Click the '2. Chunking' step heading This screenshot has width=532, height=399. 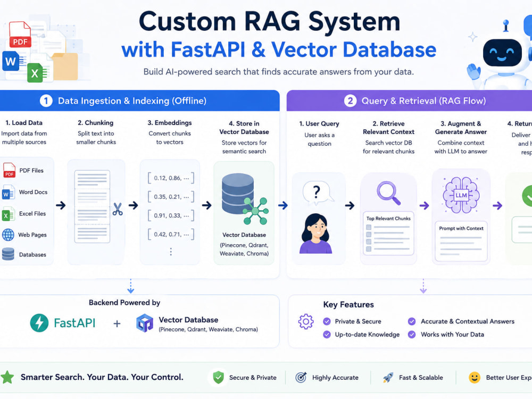(x=96, y=123)
